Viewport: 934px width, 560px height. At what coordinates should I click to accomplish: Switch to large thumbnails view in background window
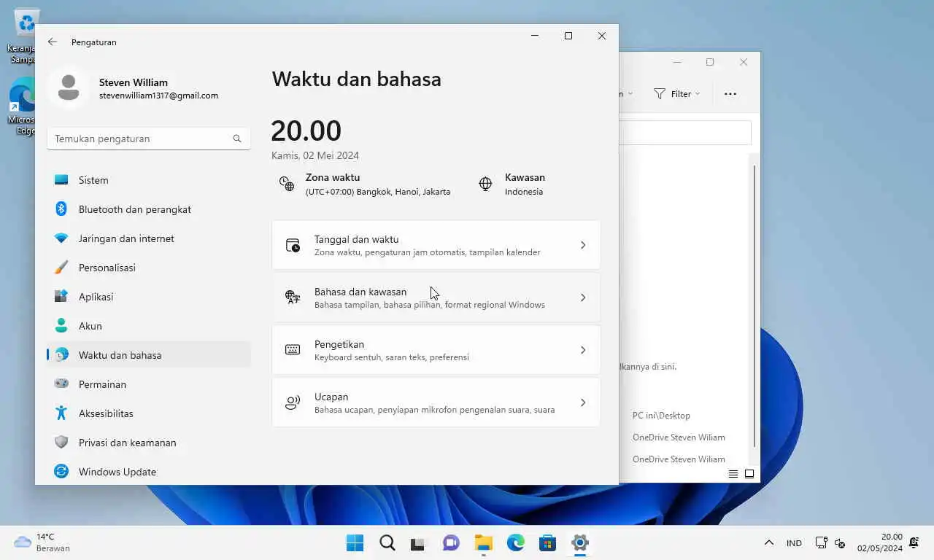749,474
